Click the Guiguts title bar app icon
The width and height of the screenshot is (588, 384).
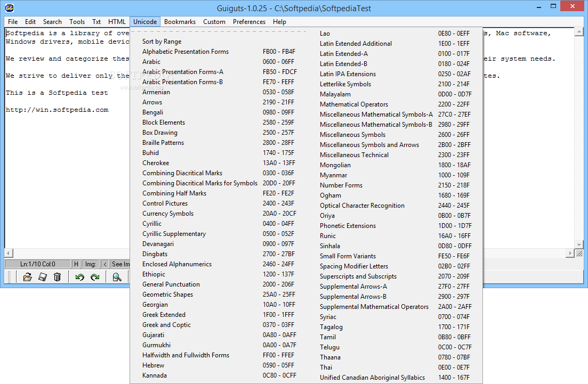click(x=10, y=8)
